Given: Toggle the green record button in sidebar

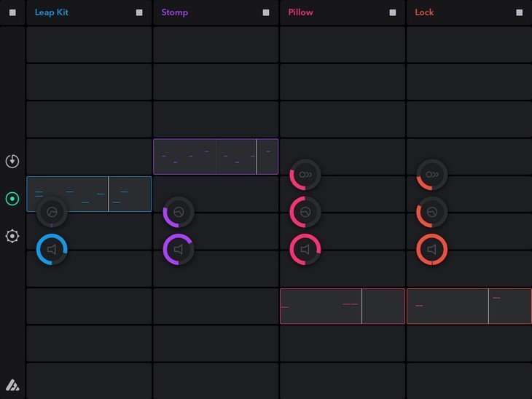Looking at the screenshot, I should point(12,199).
